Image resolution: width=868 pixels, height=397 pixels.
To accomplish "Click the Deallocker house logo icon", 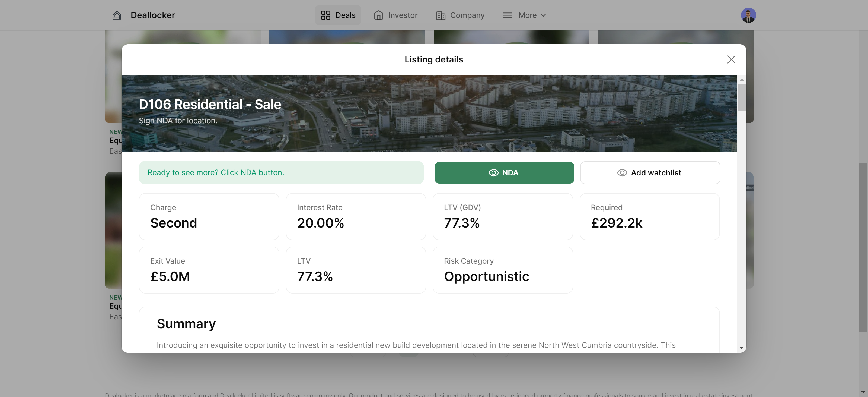I will 117,15.
